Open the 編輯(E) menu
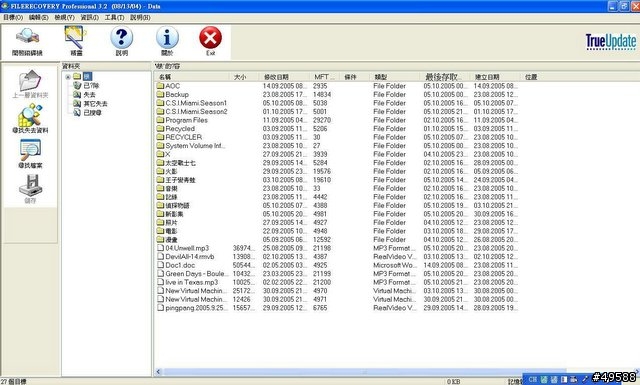The image size is (640, 385). pyautogui.click(x=38, y=17)
